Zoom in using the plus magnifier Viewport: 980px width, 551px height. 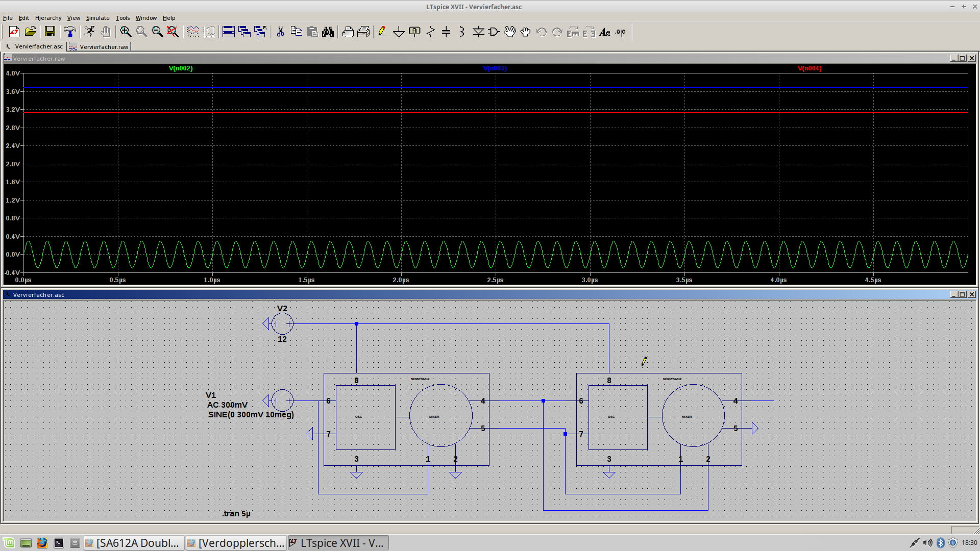[126, 32]
